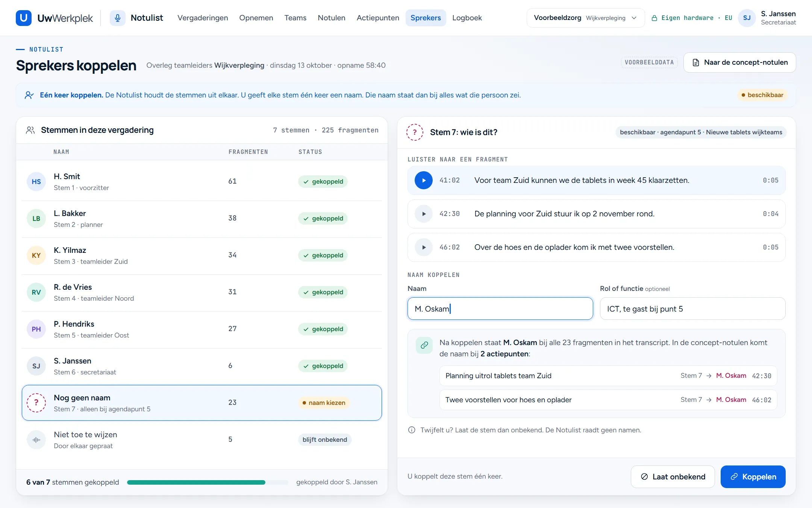Screen dimensions: 812x508
Task: Click the LB avatar of L. Bakker
Action: (36, 219)
